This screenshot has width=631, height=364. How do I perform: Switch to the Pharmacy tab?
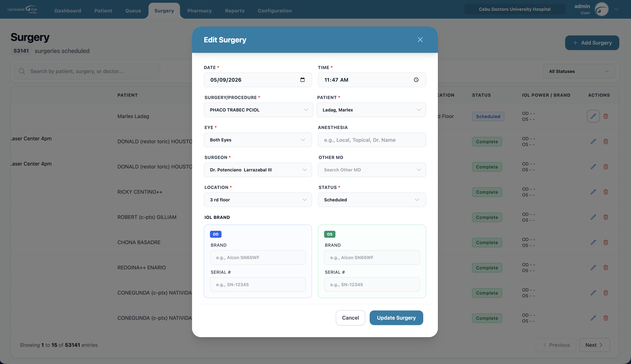coord(199,11)
